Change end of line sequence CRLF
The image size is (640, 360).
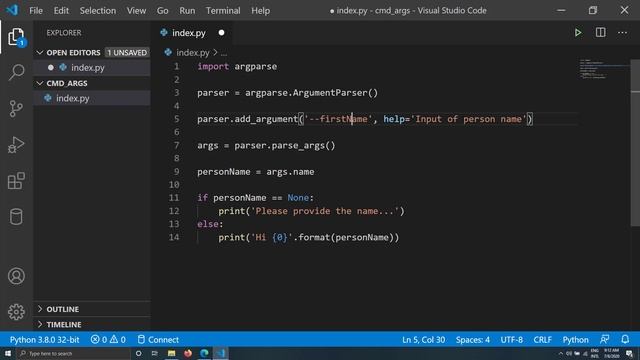click(542, 340)
